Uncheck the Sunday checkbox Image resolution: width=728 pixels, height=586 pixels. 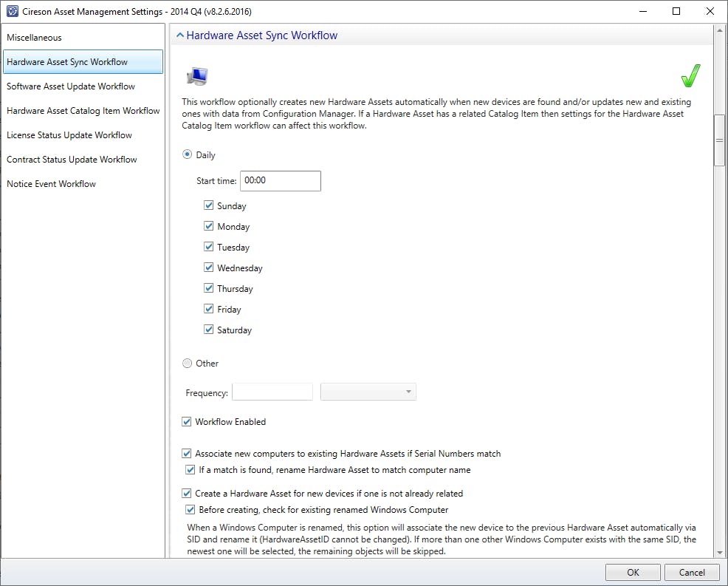pos(209,205)
